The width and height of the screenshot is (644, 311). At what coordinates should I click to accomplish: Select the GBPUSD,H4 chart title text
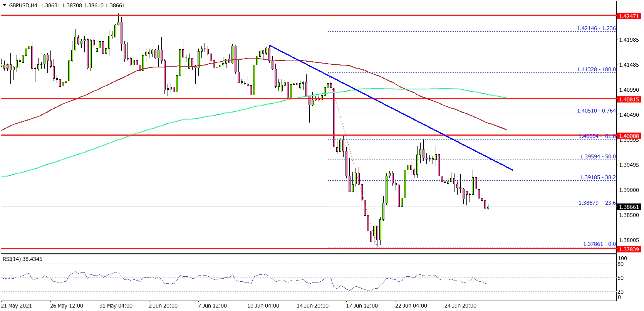click(x=23, y=6)
